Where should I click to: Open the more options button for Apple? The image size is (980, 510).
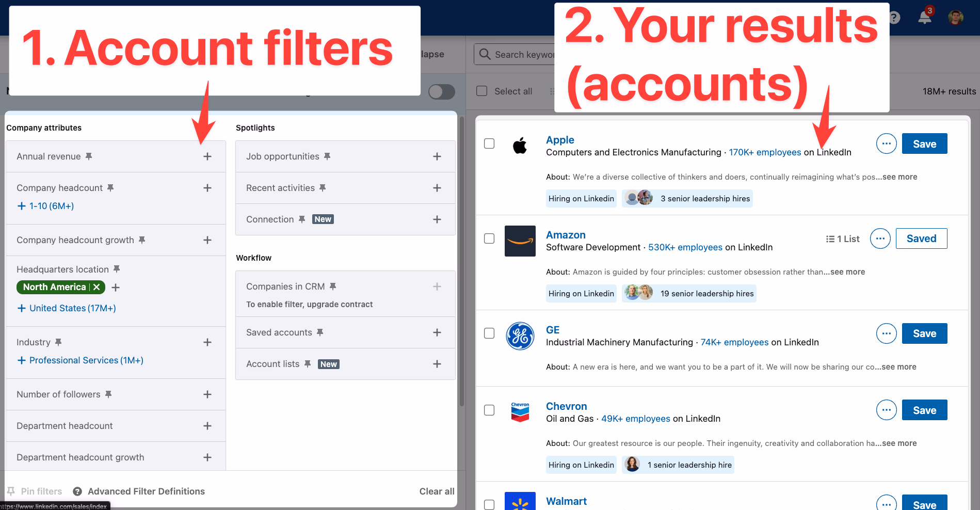click(x=887, y=144)
